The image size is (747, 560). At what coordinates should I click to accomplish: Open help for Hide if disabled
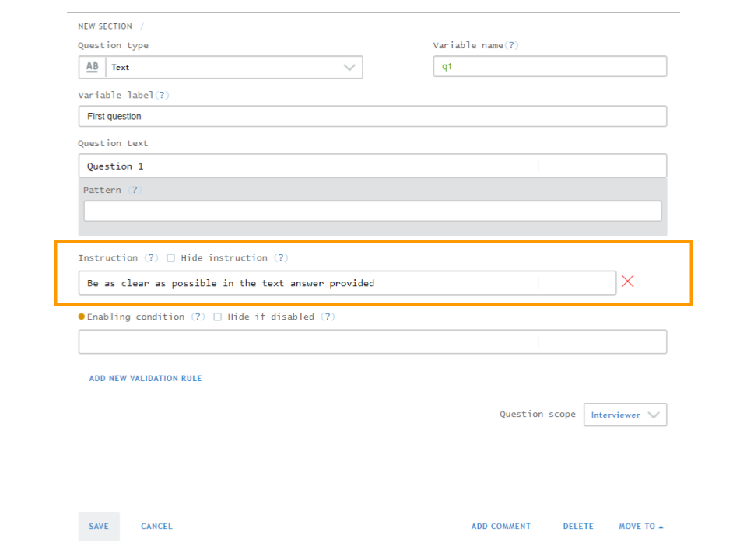pyautogui.click(x=328, y=317)
